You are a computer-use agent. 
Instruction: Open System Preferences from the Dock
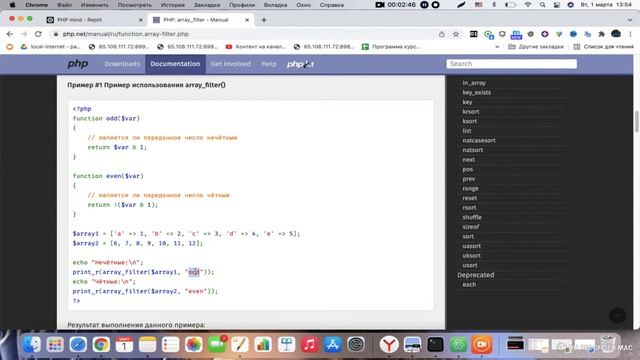click(356, 345)
